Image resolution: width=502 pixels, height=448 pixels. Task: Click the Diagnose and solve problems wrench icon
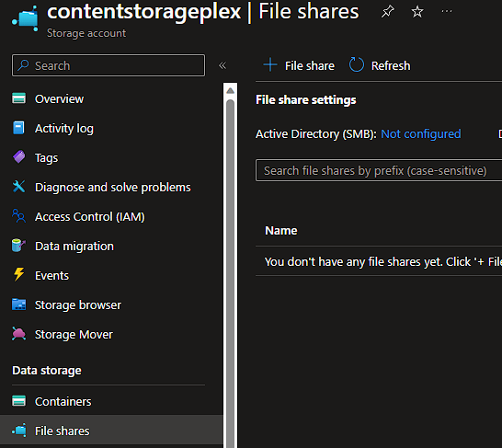coord(19,187)
